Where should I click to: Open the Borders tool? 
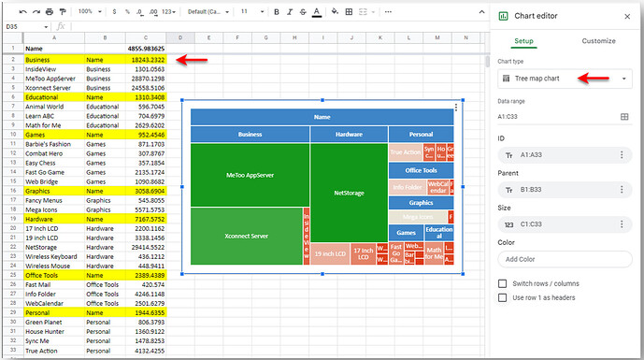[x=349, y=12]
